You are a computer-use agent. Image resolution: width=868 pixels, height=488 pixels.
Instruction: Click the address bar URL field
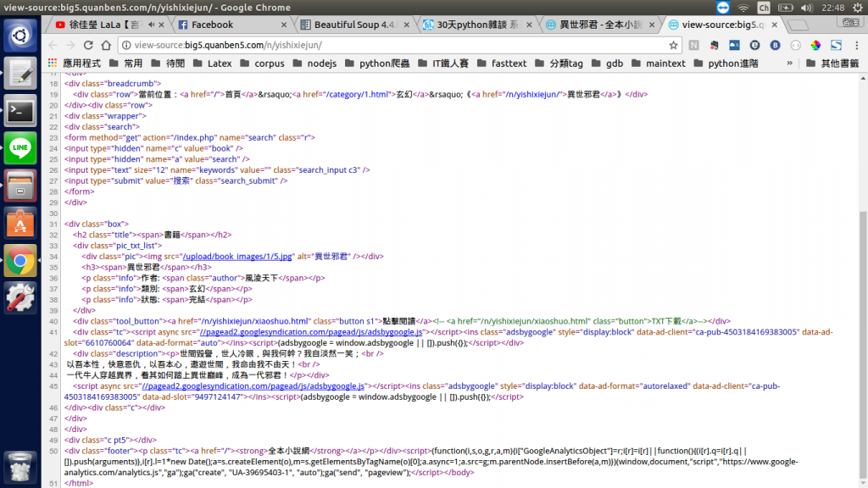(x=398, y=46)
